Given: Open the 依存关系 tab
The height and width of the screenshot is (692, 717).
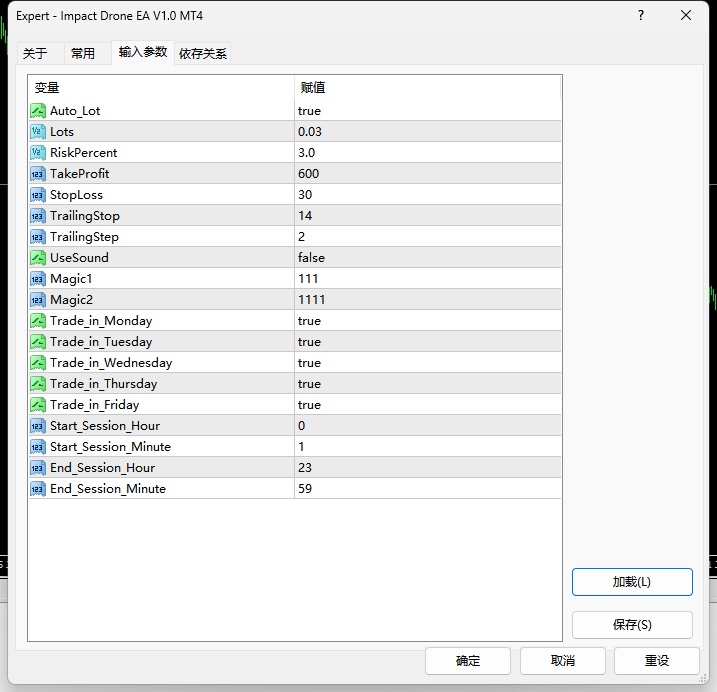Looking at the screenshot, I should point(203,54).
